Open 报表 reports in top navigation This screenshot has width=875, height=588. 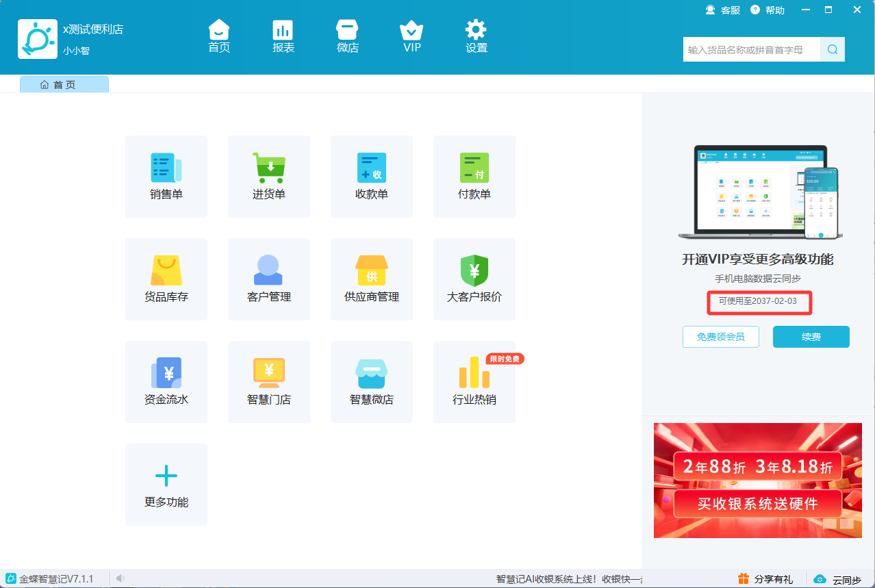283,36
